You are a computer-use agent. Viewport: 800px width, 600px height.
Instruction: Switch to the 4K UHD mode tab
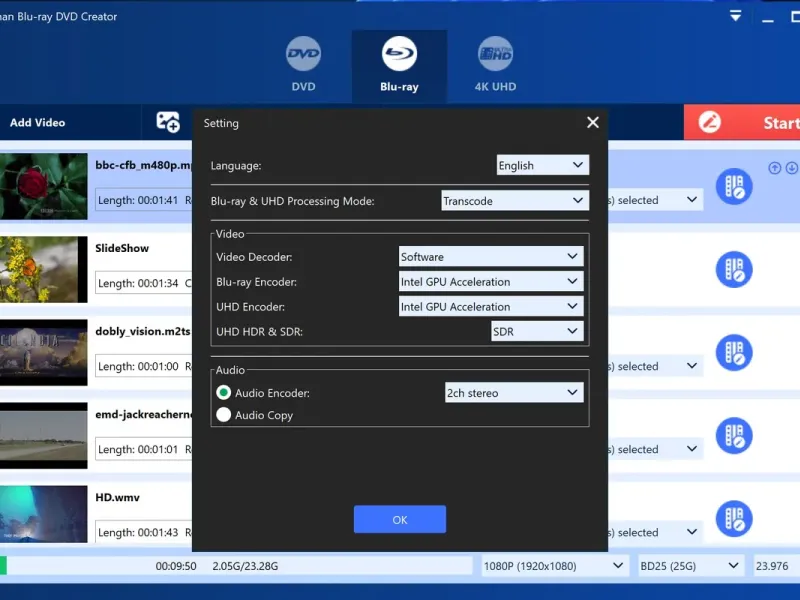click(x=495, y=65)
